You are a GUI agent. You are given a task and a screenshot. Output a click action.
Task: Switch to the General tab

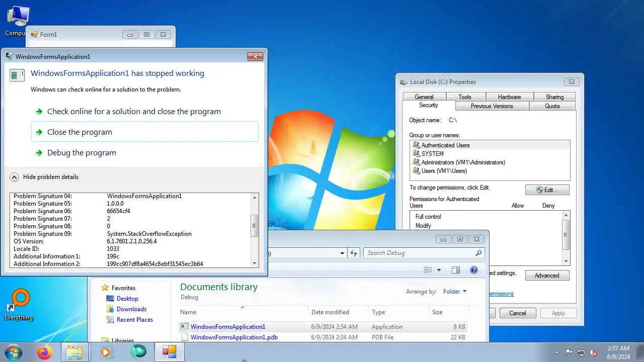point(424,97)
